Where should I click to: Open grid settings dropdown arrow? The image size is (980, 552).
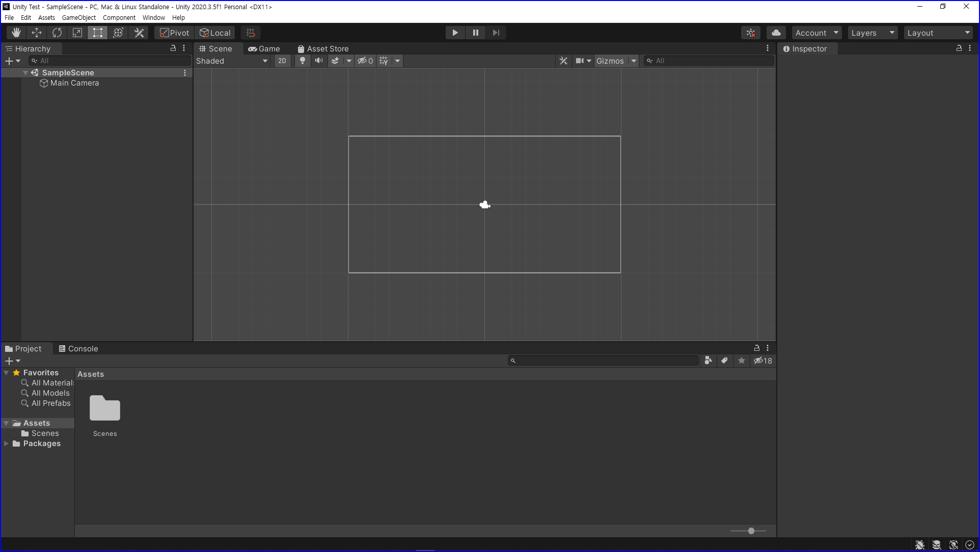click(x=398, y=61)
